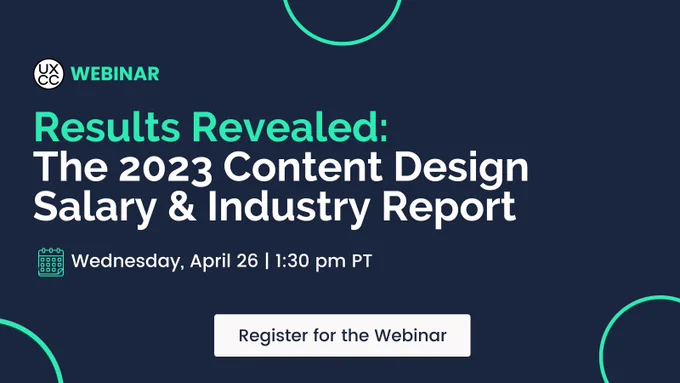Click the UXCC circular logo
The width and height of the screenshot is (680, 383).
(x=49, y=74)
